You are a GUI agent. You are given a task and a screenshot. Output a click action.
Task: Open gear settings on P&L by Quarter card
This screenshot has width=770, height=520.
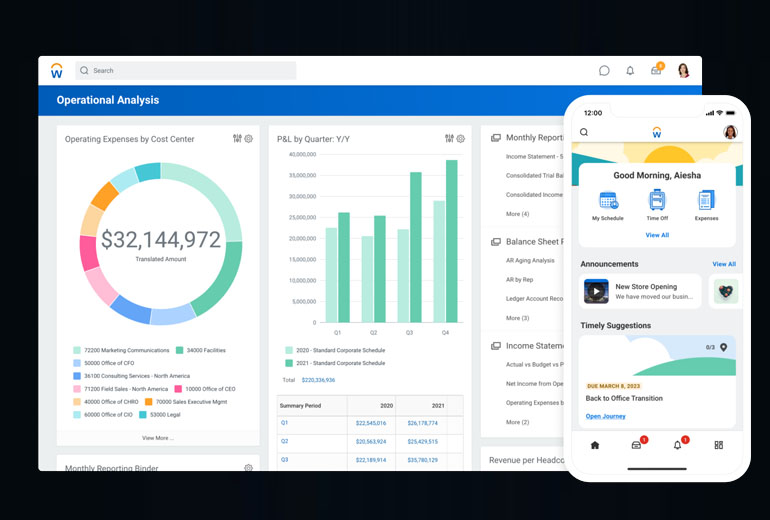click(461, 138)
